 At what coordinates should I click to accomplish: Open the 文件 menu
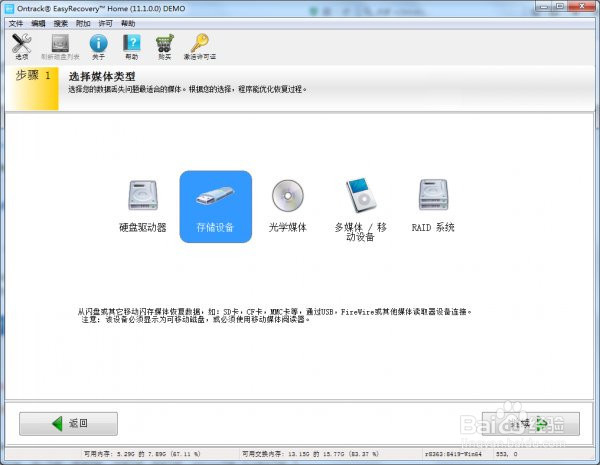(16, 24)
